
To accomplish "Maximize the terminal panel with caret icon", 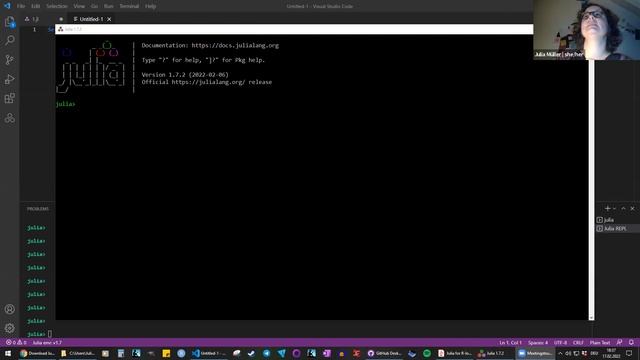I will tap(623, 209).
